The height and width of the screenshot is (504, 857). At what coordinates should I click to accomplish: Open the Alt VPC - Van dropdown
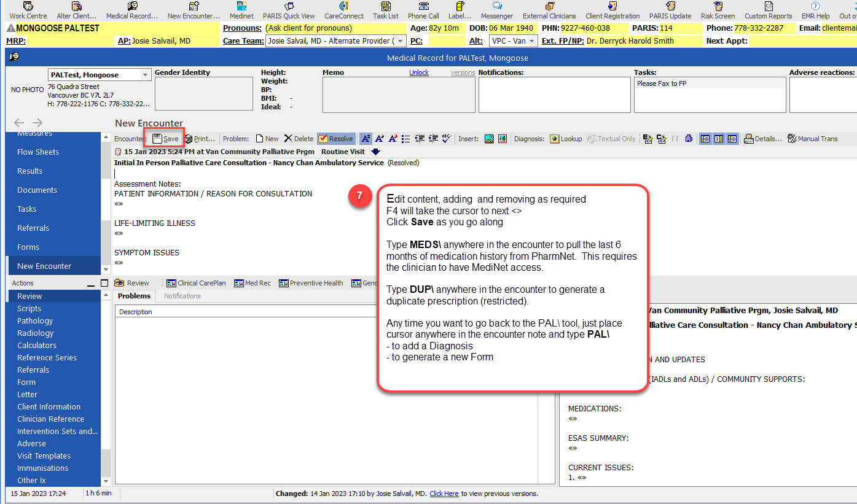[x=532, y=41]
